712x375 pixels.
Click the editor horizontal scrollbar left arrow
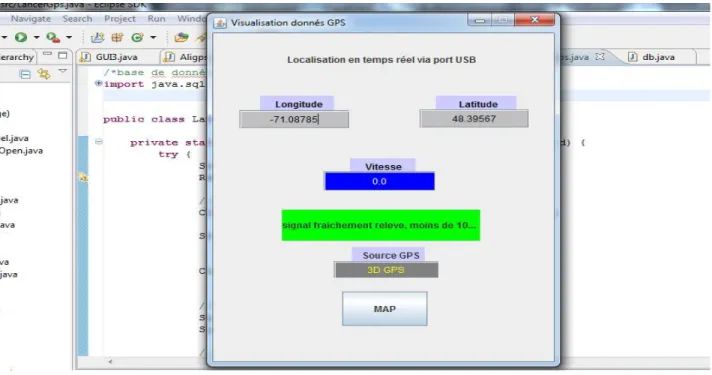109,362
